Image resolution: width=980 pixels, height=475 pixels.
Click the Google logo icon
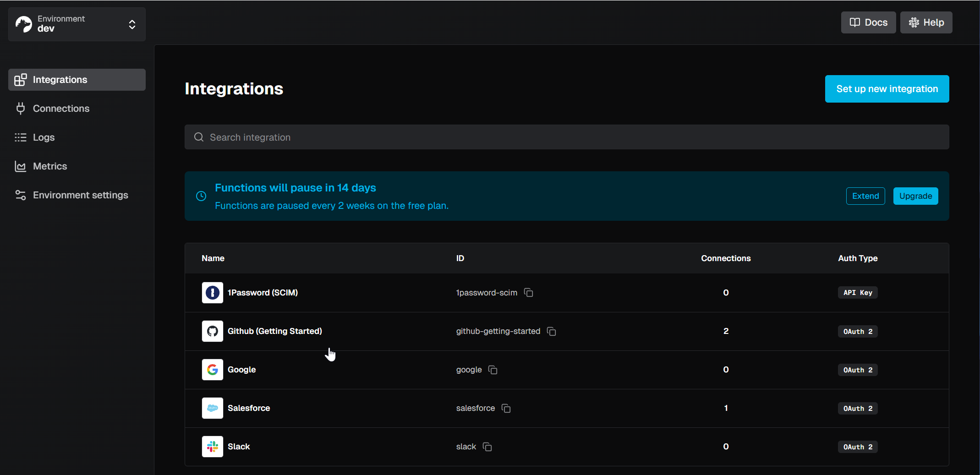(213, 370)
